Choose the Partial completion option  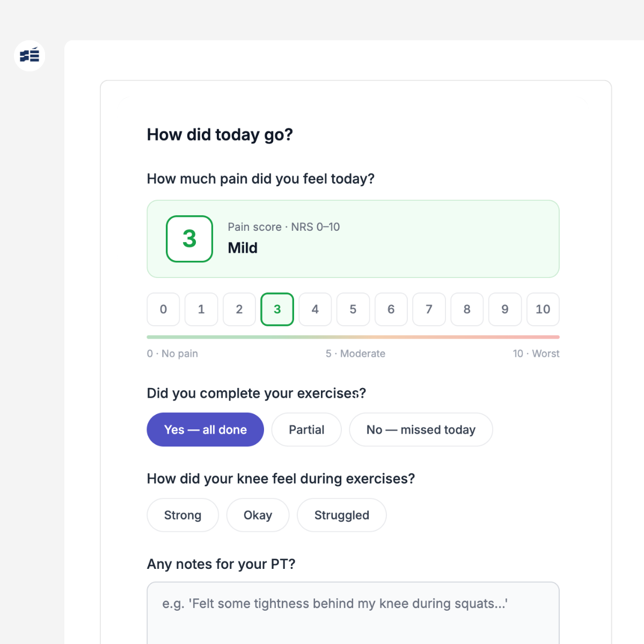click(306, 429)
